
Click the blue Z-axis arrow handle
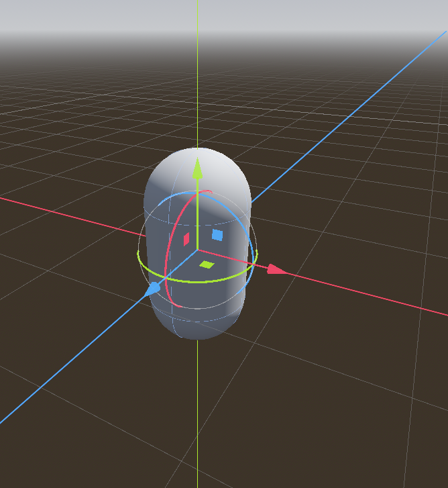153,289
